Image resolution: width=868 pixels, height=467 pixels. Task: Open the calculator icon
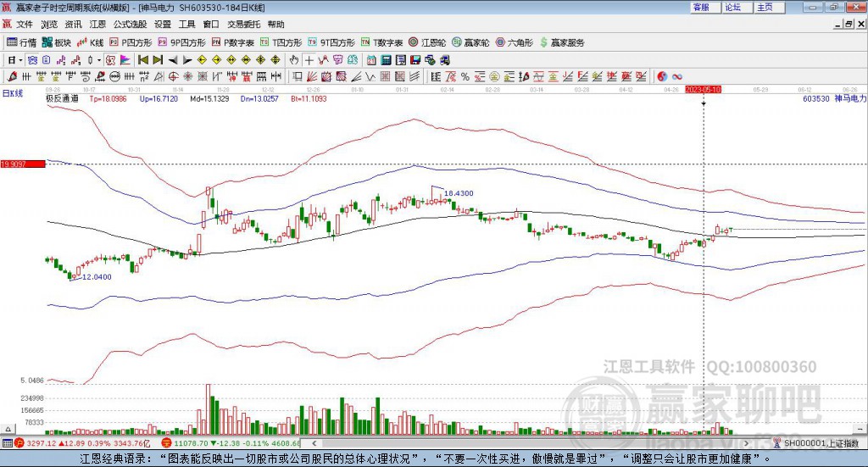[x=386, y=60]
